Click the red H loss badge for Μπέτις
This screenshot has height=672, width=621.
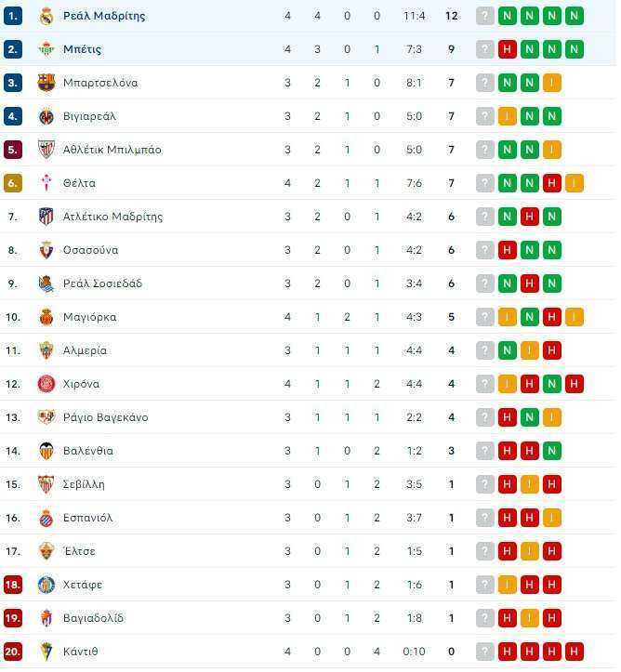click(508, 49)
